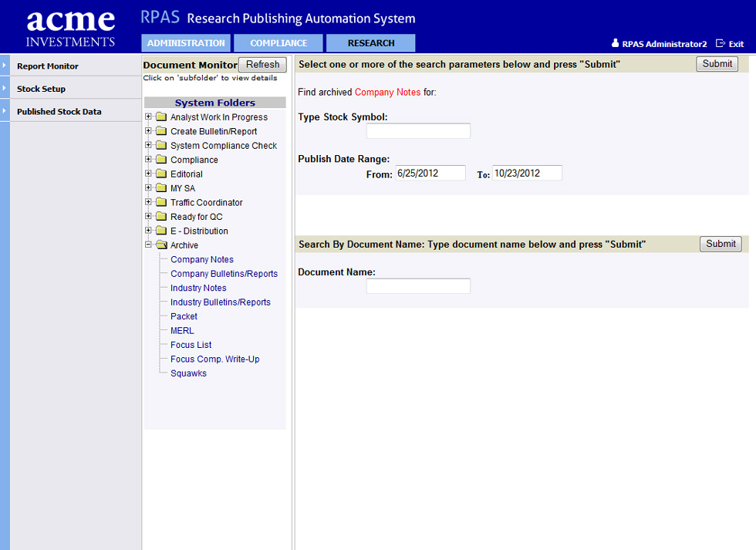Open the Compliance tab
756x550 pixels.
click(278, 43)
